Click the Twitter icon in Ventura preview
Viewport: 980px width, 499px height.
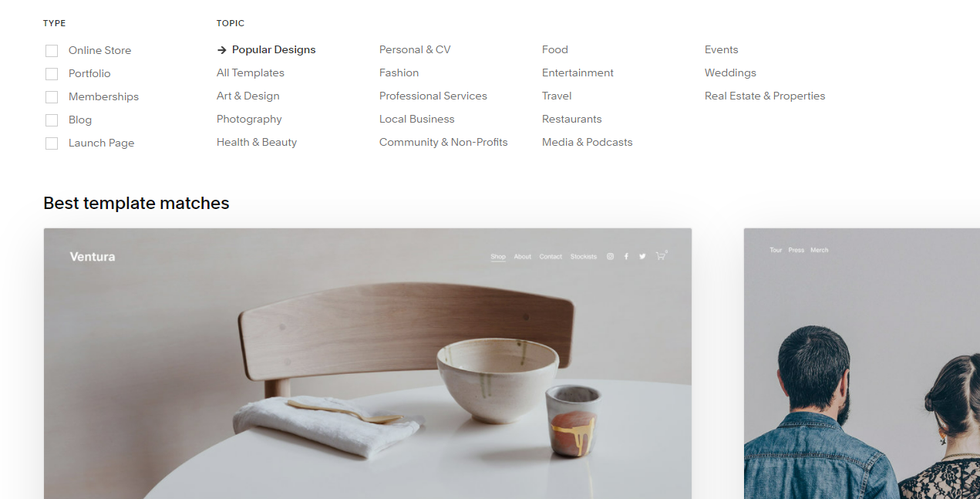point(642,256)
